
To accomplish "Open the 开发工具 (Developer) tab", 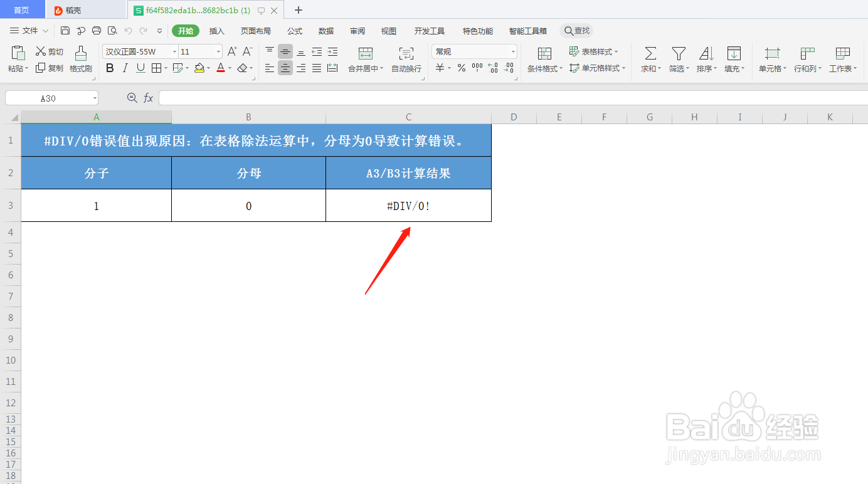I will click(430, 31).
